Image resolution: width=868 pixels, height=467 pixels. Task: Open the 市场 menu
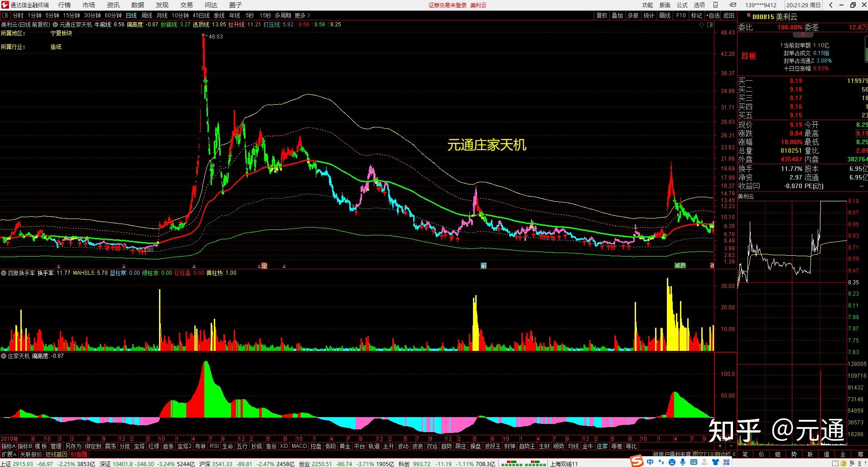[x=89, y=5]
